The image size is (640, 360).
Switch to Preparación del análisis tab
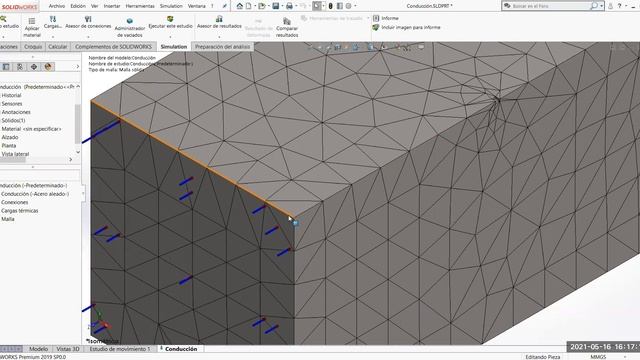click(222, 47)
